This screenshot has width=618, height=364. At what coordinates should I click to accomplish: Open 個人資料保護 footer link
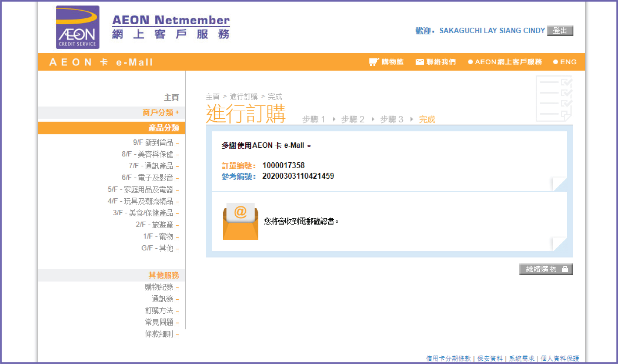pyautogui.click(x=560, y=358)
